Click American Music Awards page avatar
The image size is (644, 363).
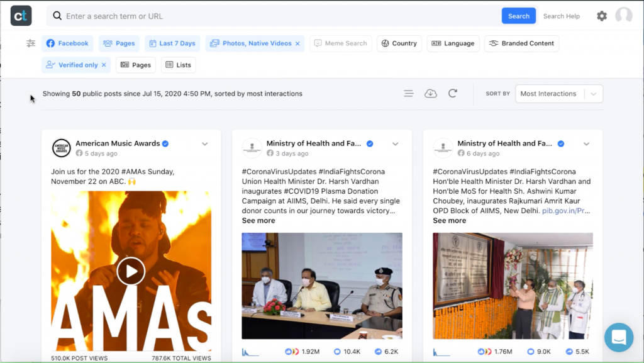coord(61,148)
